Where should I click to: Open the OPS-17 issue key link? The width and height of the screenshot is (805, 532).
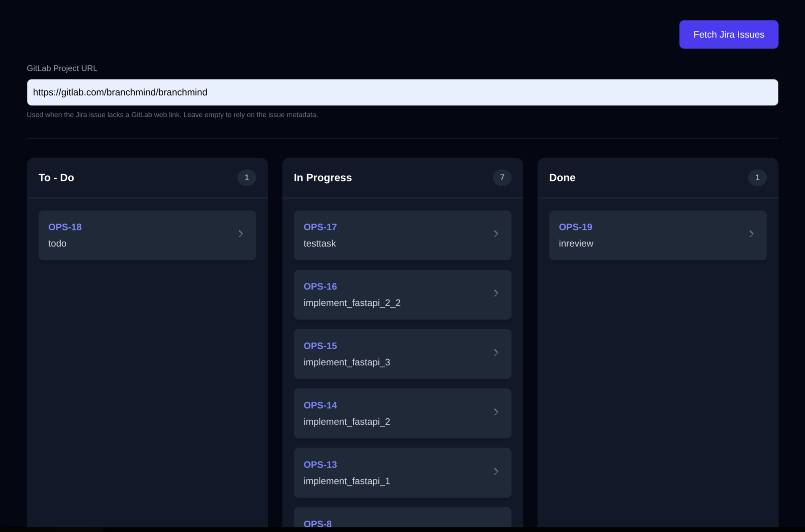point(320,227)
